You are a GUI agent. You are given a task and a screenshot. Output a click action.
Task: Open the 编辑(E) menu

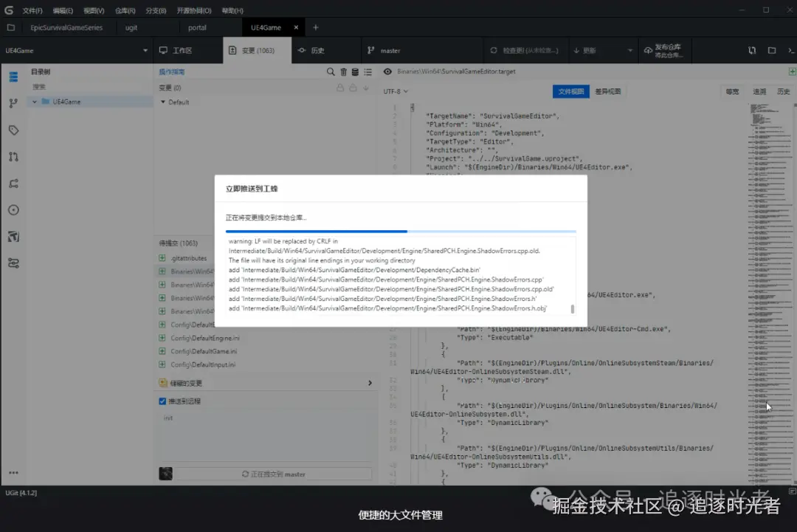(x=63, y=10)
